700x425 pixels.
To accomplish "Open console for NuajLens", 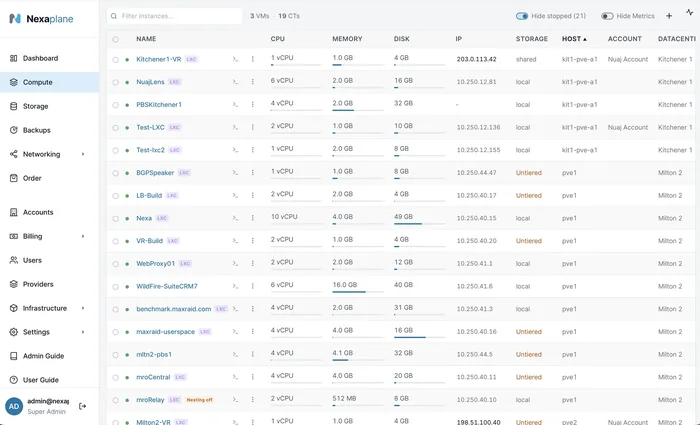I will (235, 82).
